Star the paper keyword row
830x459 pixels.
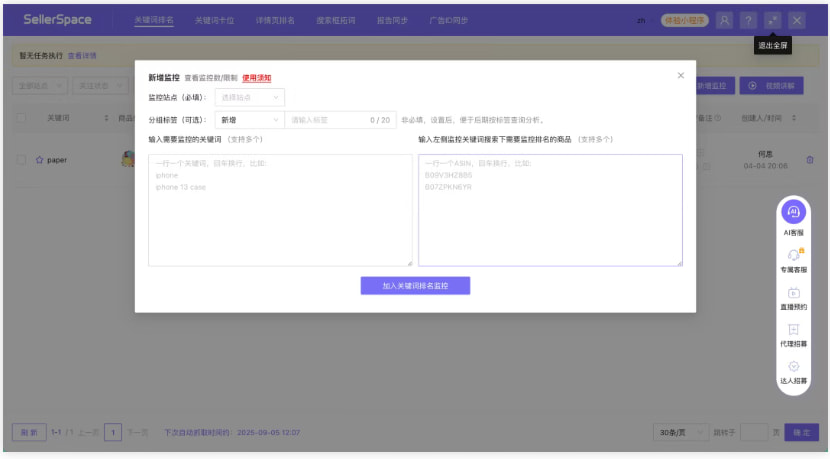40,160
